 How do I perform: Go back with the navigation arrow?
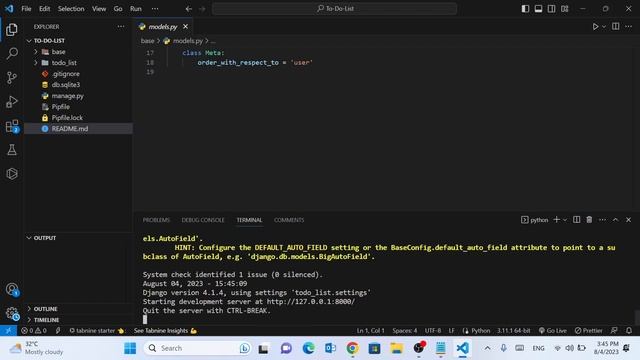189,9
